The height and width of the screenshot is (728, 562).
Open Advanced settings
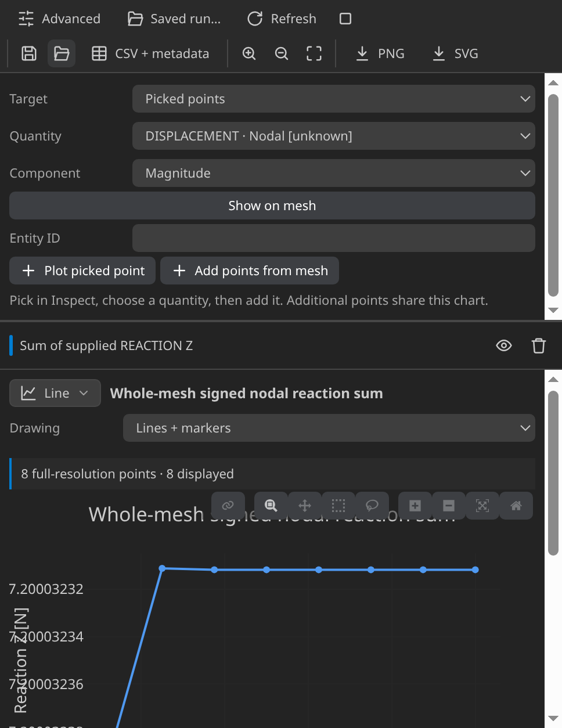pyautogui.click(x=59, y=19)
